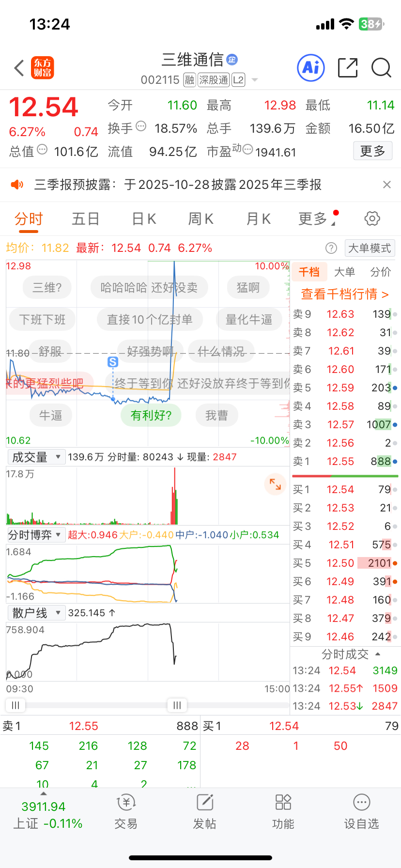Switch to 月K tab

[258, 219]
